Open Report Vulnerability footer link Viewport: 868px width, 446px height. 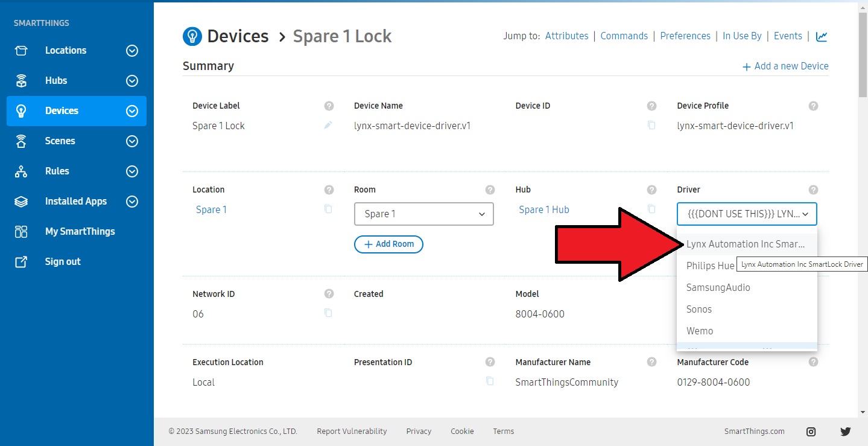[x=352, y=432]
